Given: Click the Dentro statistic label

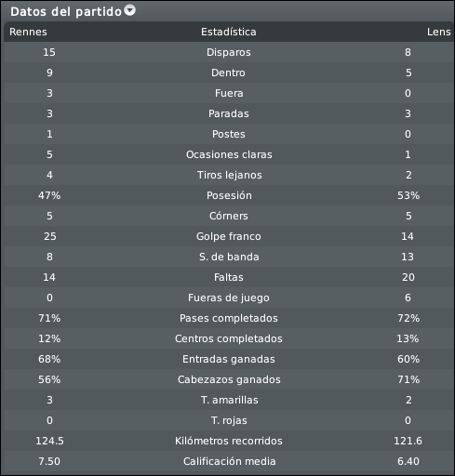Looking at the screenshot, I should (x=228, y=73).
